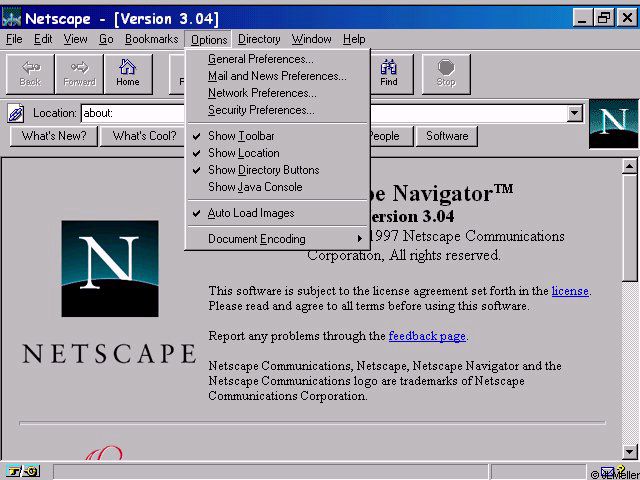Restore down the Netscape window

coord(604,18)
